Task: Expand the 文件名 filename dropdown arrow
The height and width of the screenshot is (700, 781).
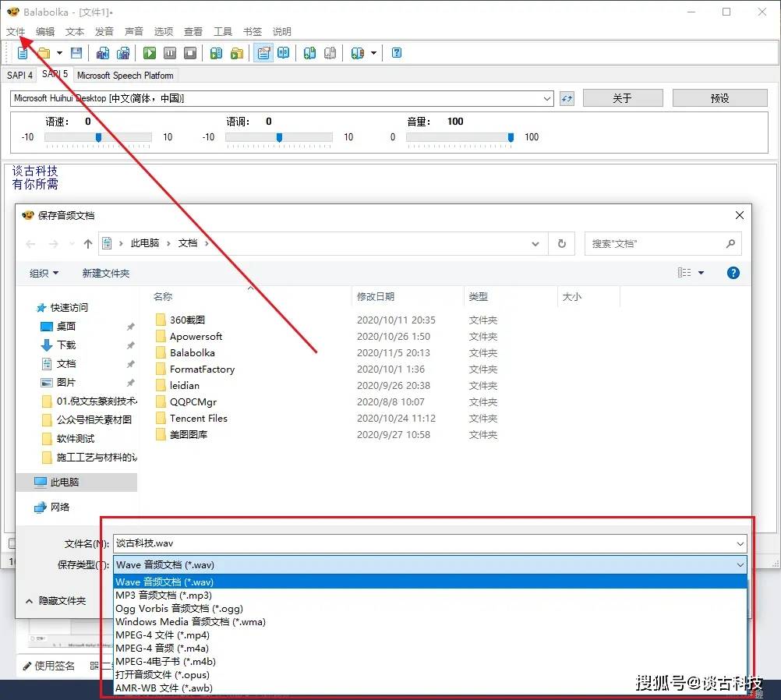Action: point(739,543)
